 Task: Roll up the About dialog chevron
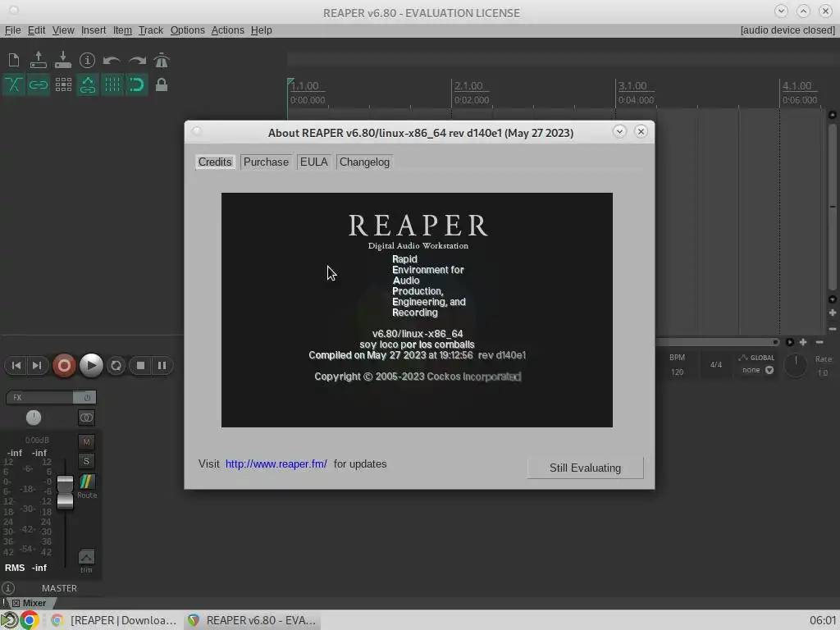click(x=619, y=132)
